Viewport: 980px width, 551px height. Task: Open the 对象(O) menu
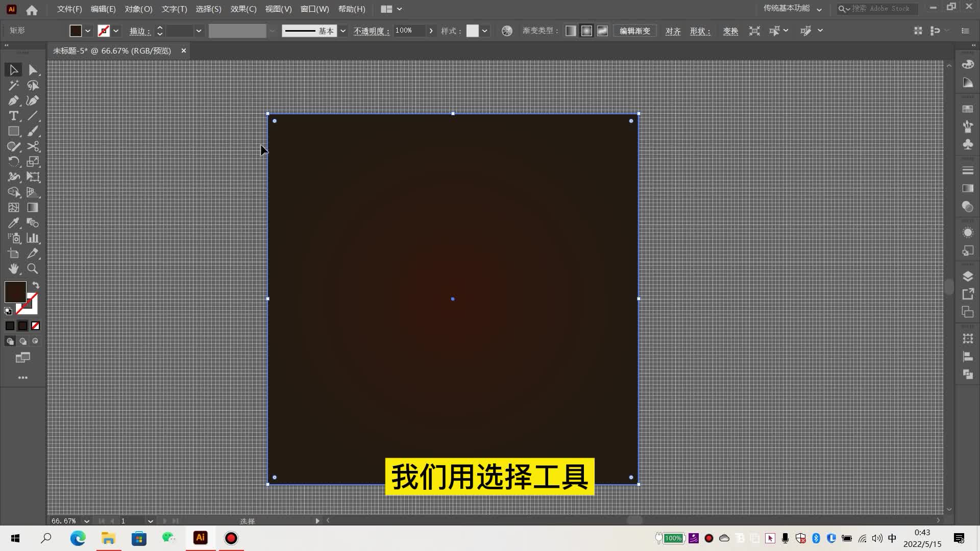(x=138, y=9)
